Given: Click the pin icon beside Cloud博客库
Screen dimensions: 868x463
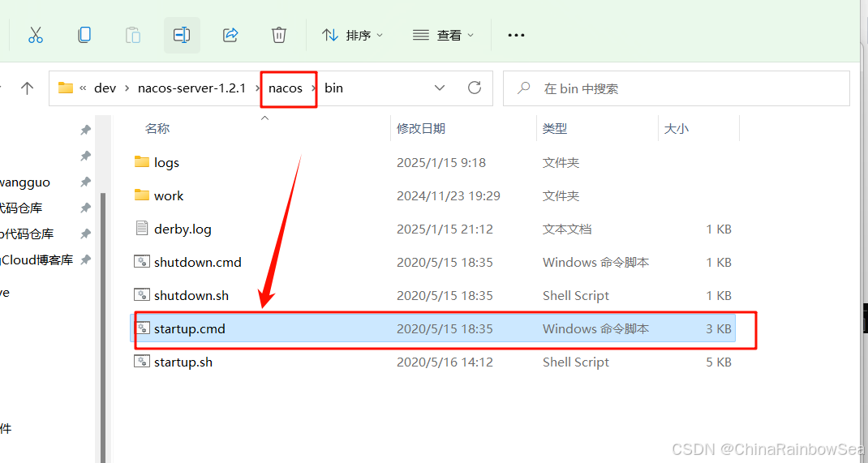Looking at the screenshot, I should [85, 259].
